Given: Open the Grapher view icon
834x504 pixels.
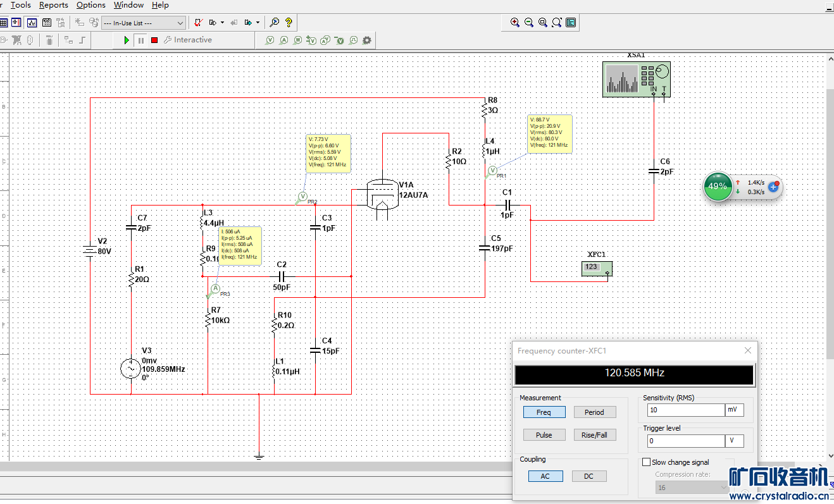Looking at the screenshot, I should tap(32, 22).
